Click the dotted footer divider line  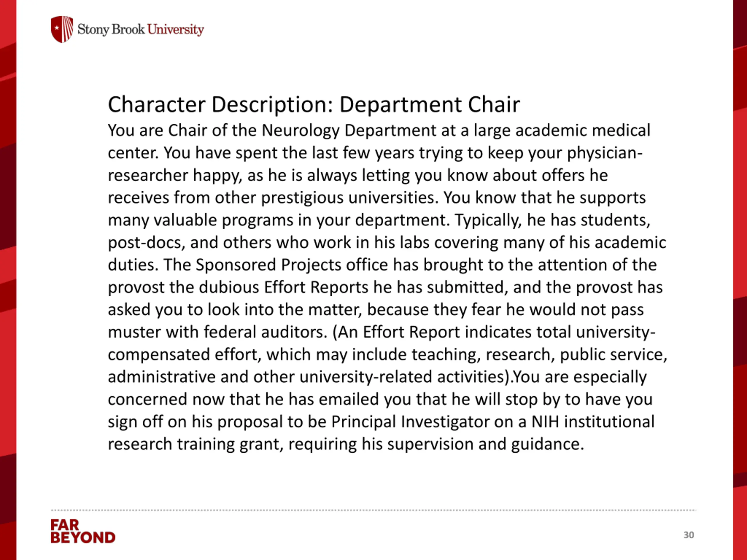pyautogui.click(x=374, y=510)
